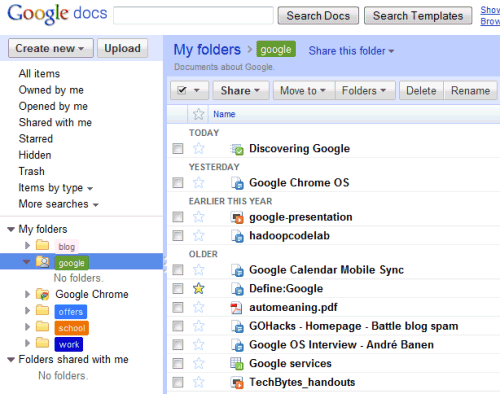Image resolution: width=500 pixels, height=394 pixels.
Task: Check the box for google-presentation
Action: click(x=178, y=217)
